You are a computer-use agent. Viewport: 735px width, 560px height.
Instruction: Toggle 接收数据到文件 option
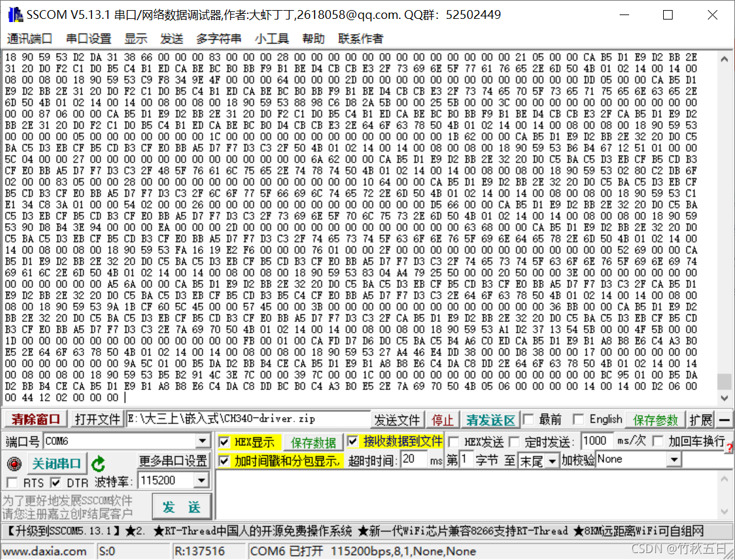(x=353, y=442)
